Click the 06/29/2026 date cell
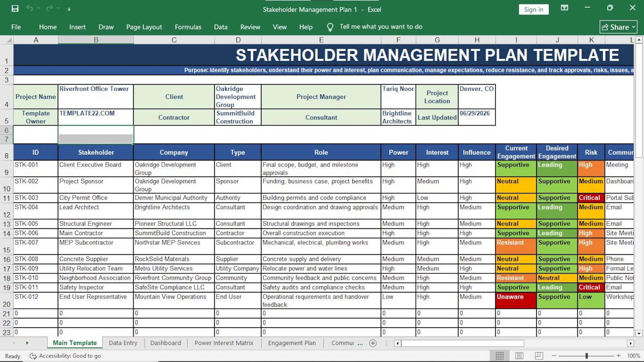Image resolution: width=644 pixels, height=362 pixels. click(x=477, y=117)
